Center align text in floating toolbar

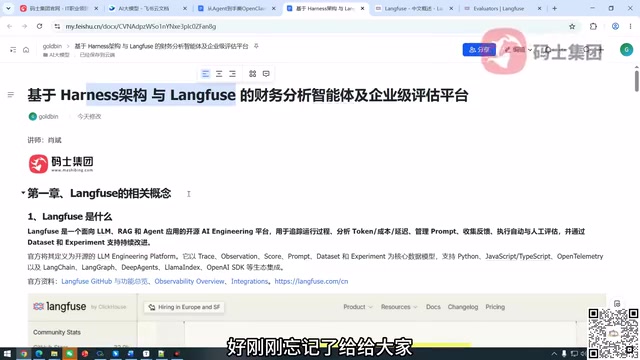(219, 74)
